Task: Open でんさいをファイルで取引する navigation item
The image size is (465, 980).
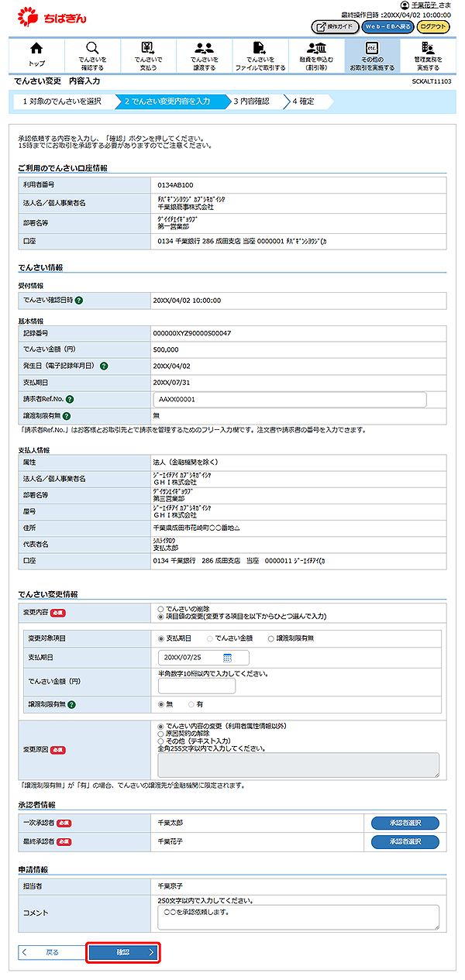Action: click(260, 55)
